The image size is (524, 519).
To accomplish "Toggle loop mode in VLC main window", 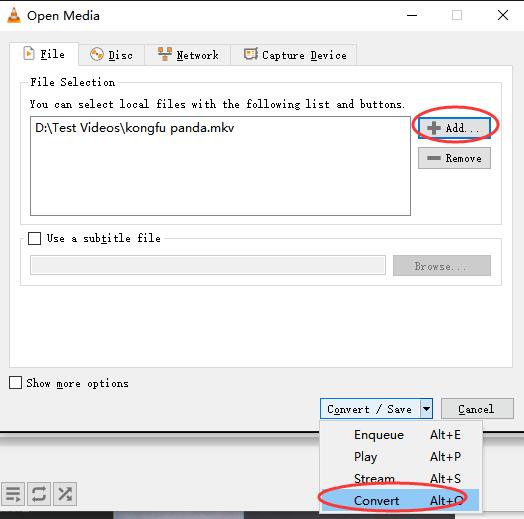I will click(39, 494).
